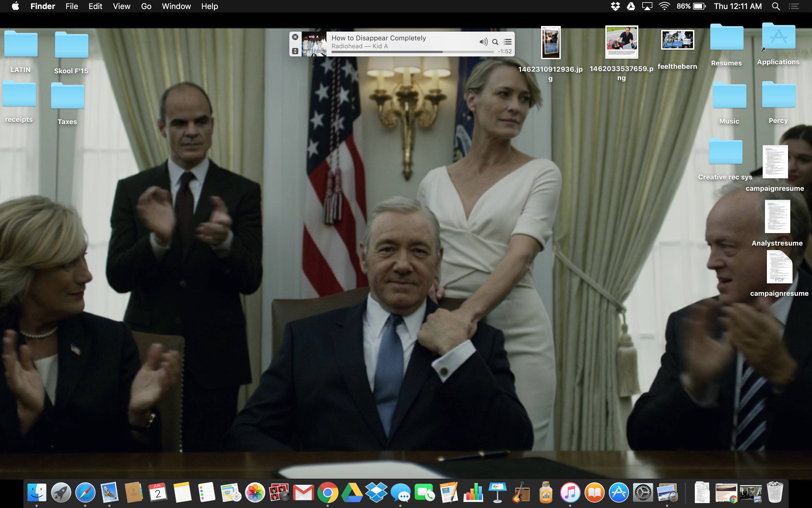812x508 pixels.
Task: Launch Launchpad rocket icon in Dock
Action: coord(61,492)
